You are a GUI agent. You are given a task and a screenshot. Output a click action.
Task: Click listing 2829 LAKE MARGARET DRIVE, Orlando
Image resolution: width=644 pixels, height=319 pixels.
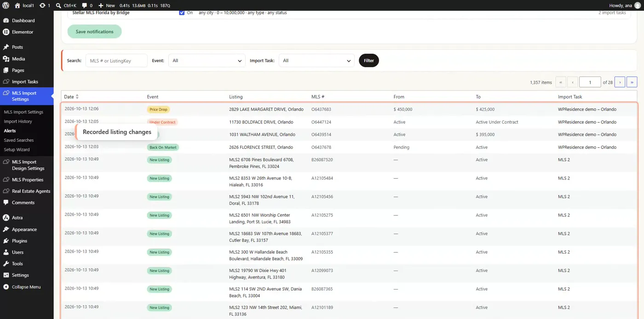click(x=266, y=110)
